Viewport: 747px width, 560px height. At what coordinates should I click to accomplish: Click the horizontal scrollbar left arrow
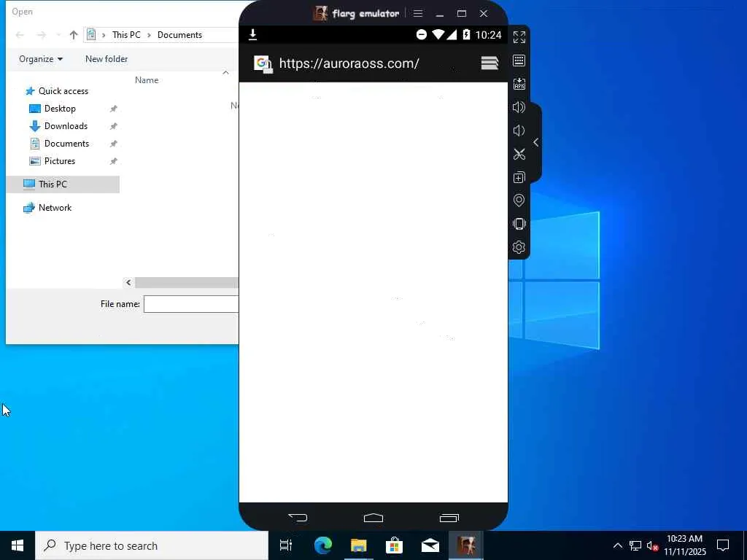click(x=128, y=282)
